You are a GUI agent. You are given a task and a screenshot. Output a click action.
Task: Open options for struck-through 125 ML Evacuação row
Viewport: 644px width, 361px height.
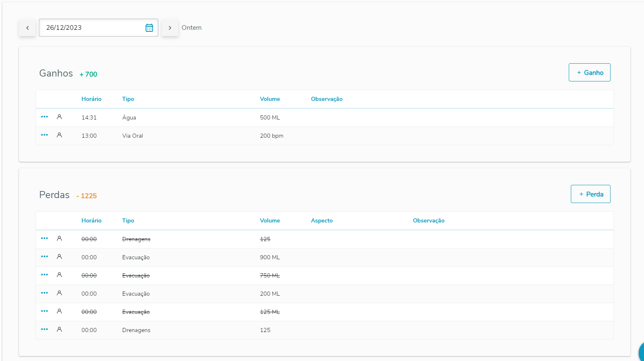[44, 311]
